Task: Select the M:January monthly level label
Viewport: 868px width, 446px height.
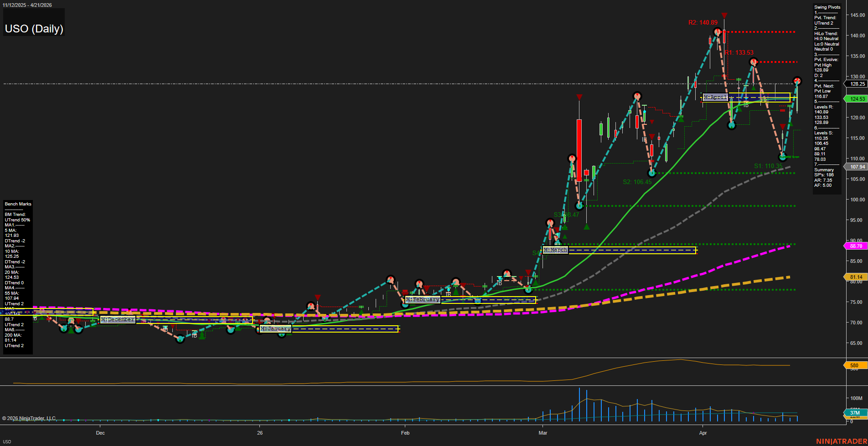Action: (x=275, y=329)
